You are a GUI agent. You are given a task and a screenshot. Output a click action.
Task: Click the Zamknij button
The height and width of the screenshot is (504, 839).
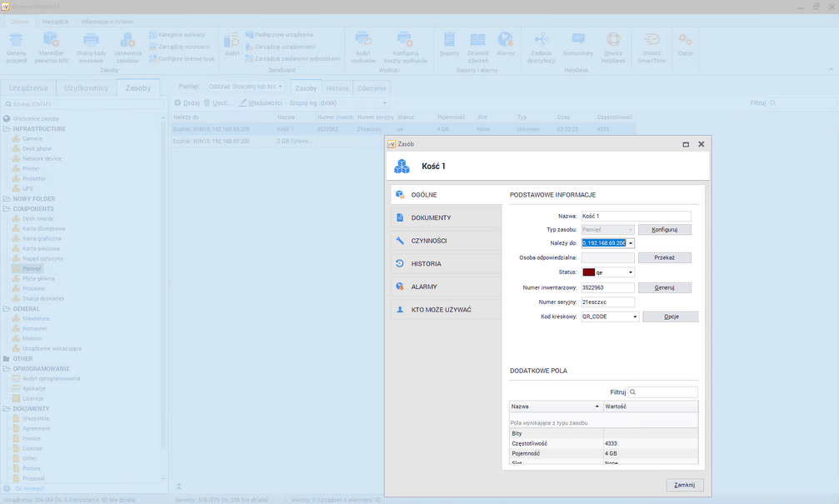click(x=685, y=485)
